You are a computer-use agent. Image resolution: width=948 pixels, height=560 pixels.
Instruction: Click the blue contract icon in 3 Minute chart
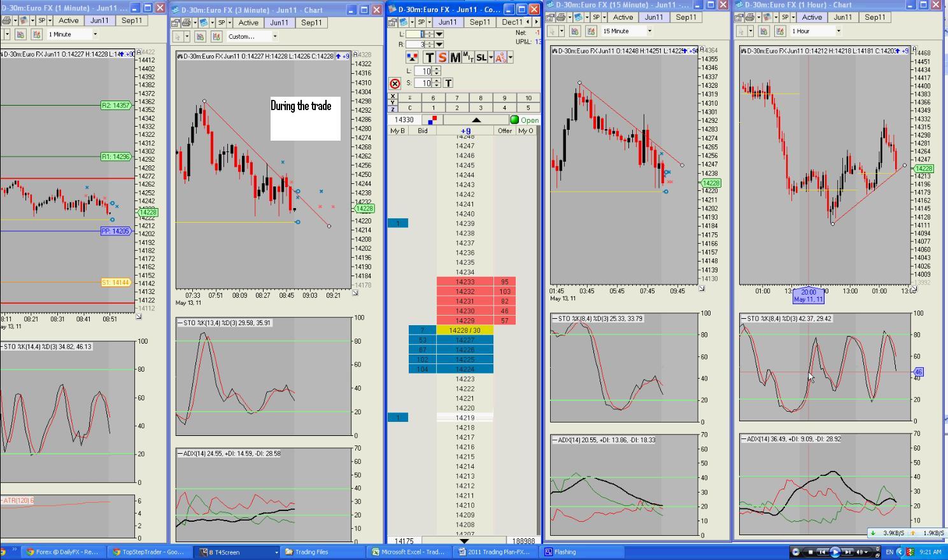(x=204, y=22)
